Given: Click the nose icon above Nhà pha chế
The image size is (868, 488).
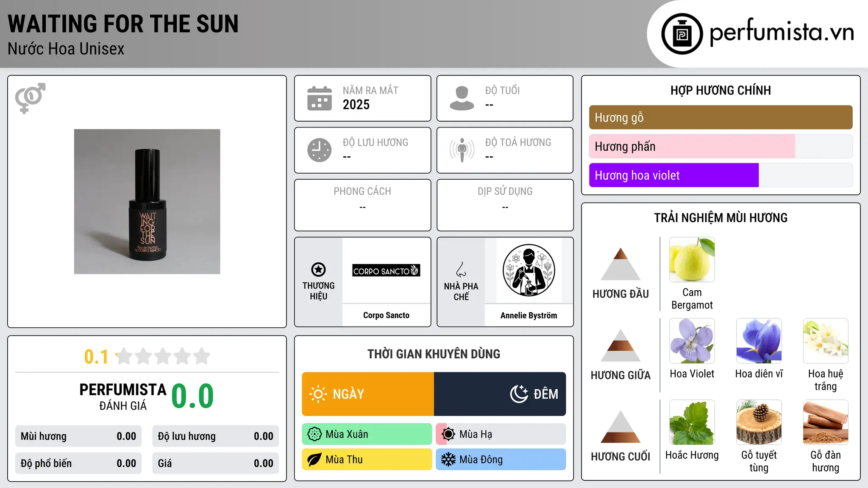Looking at the screenshot, I should [461, 269].
